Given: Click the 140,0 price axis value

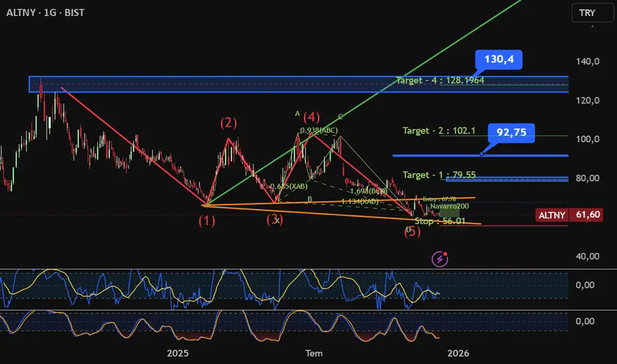Looking at the screenshot, I should [587, 62].
